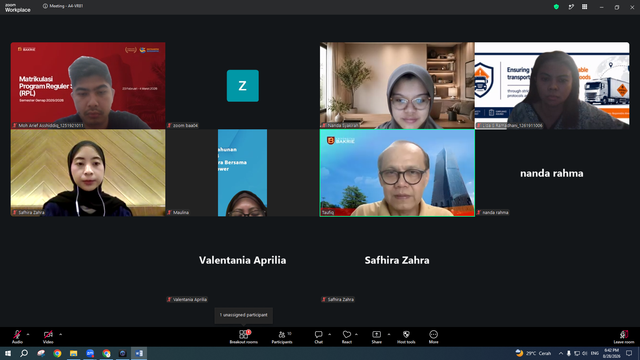Click the pop-out window icon in title bar

point(571,7)
